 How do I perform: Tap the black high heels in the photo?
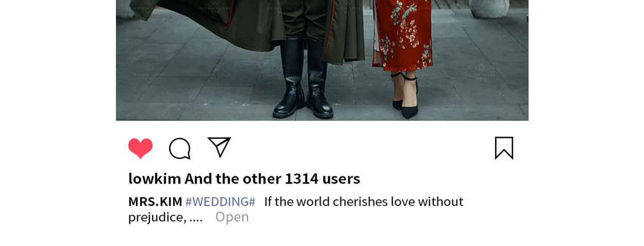pyautogui.click(x=405, y=95)
